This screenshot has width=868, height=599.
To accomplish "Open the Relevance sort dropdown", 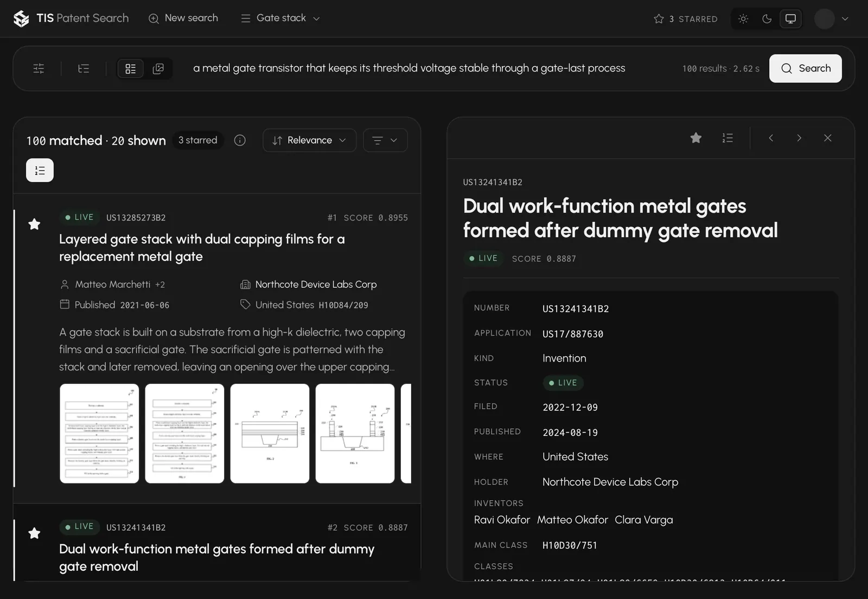I will point(309,140).
